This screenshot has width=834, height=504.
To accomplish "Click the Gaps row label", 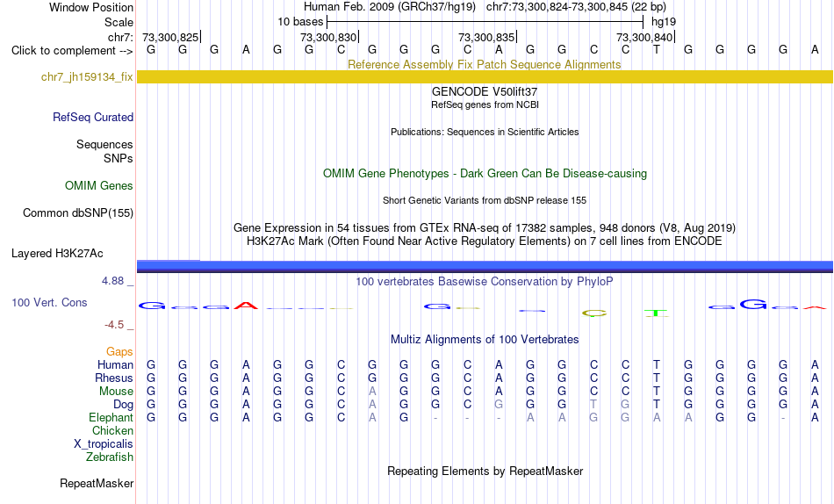I will click(119, 352).
